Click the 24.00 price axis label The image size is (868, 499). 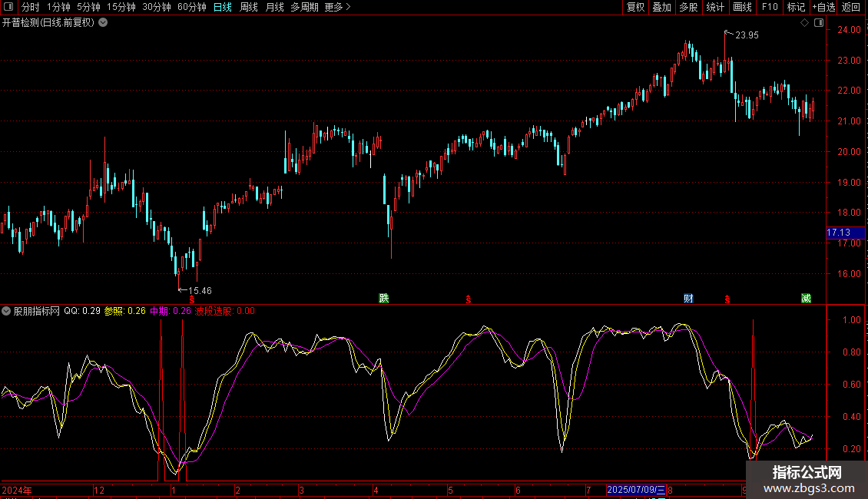pos(849,30)
